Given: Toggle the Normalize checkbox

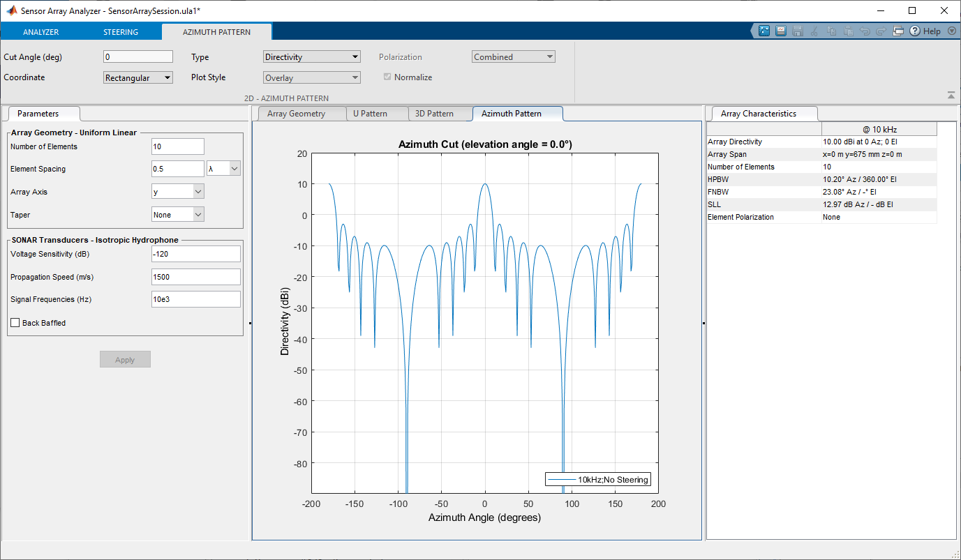Looking at the screenshot, I should click(x=387, y=77).
